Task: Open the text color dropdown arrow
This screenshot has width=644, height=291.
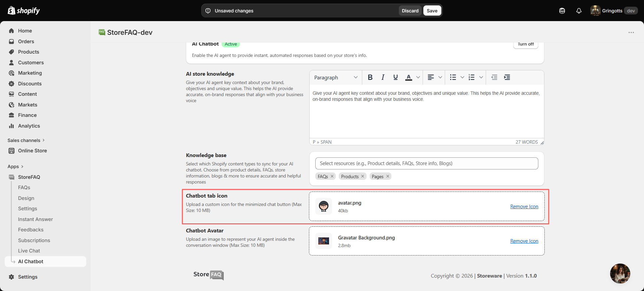Action: pyautogui.click(x=418, y=77)
